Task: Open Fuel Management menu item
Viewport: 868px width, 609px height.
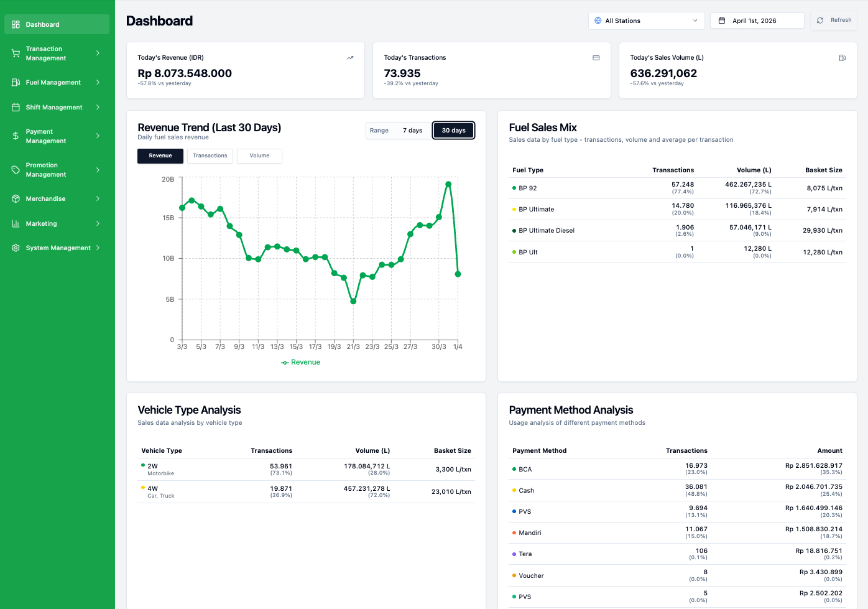Action: (x=57, y=82)
